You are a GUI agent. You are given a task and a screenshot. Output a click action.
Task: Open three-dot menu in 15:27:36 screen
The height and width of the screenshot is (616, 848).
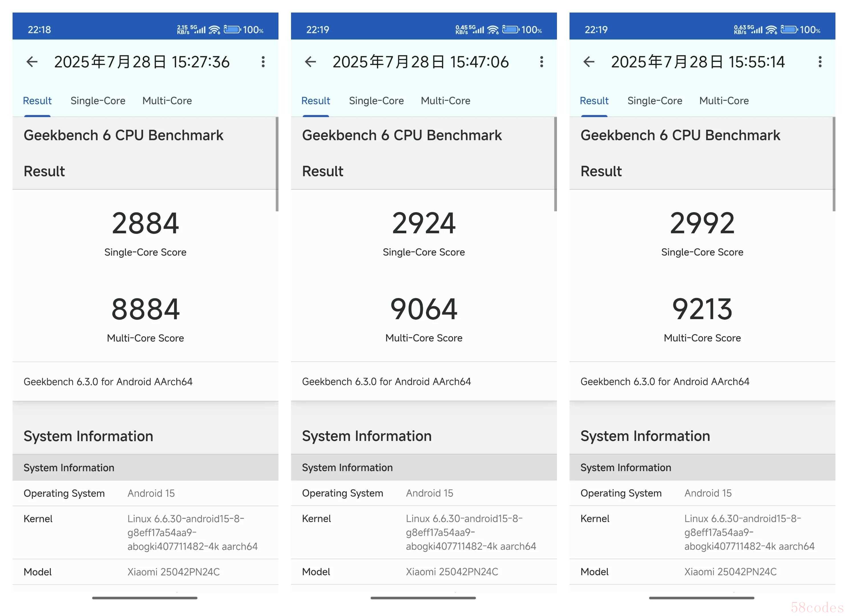263,62
